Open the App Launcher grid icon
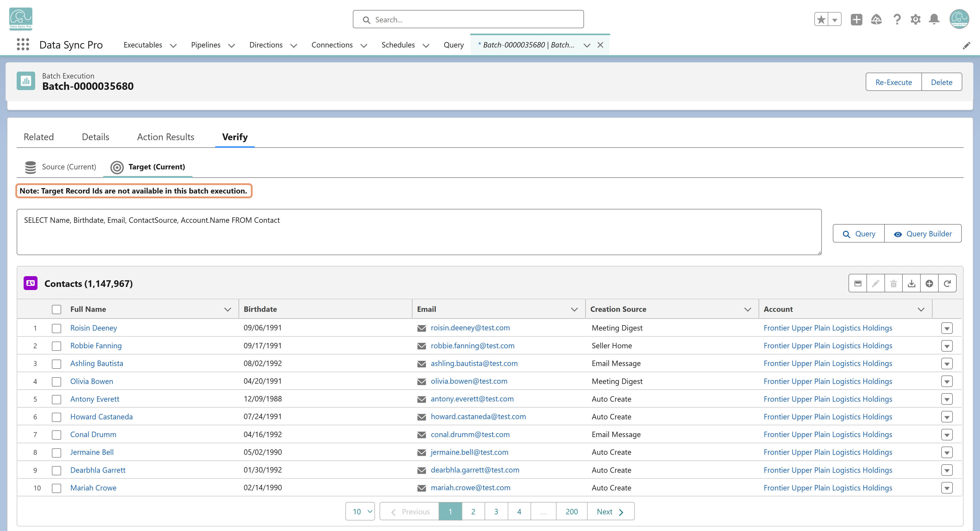The width and height of the screenshot is (980, 531). pyautogui.click(x=23, y=44)
